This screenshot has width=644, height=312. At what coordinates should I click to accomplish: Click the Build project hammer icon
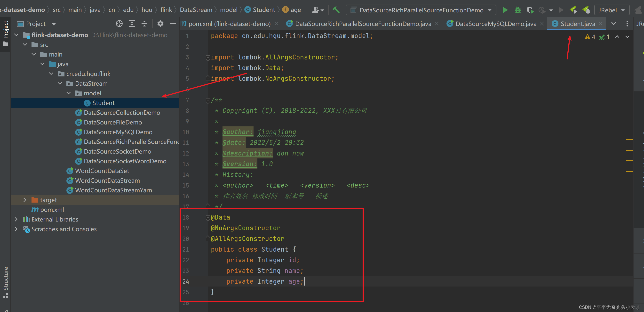tap(336, 10)
